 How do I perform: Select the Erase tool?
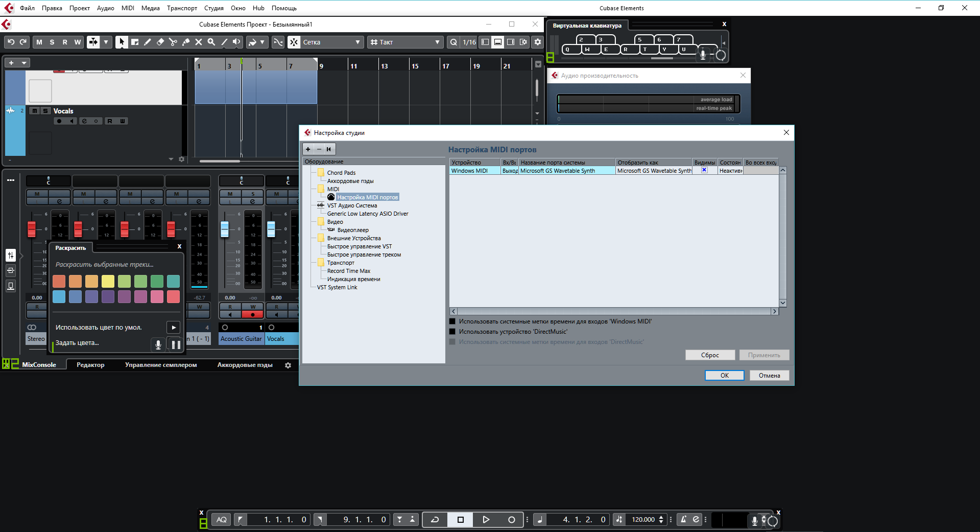(x=160, y=42)
